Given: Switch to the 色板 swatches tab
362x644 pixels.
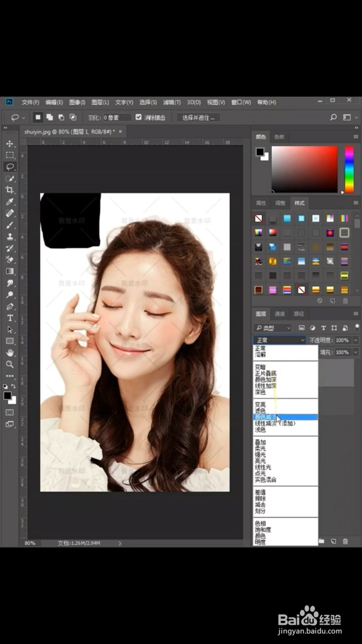Looking at the screenshot, I should pyautogui.click(x=279, y=136).
